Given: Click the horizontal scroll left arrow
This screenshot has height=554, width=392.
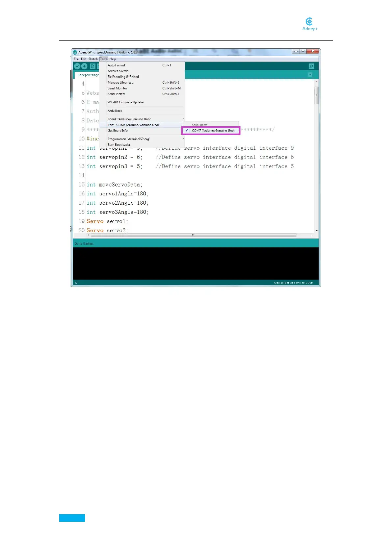Looking at the screenshot, I should (88, 235).
